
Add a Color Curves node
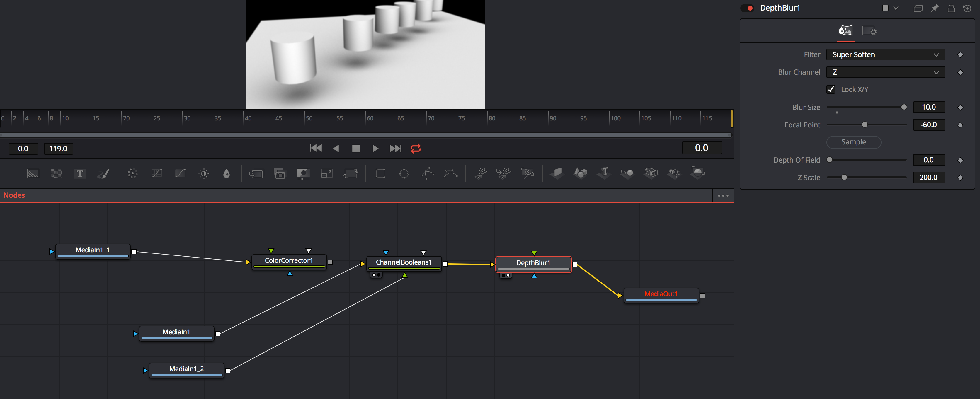tap(156, 173)
